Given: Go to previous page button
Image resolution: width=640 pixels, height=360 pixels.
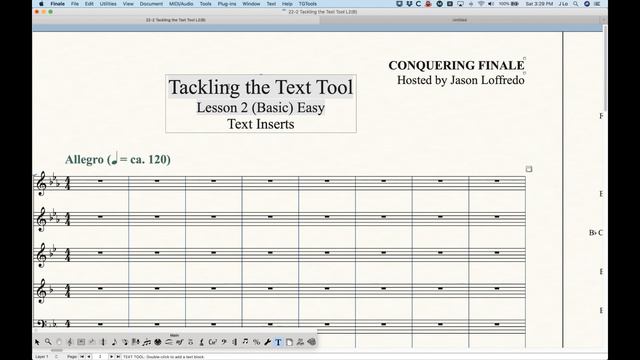Looking at the screenshot, I should [x=89, y=356].
